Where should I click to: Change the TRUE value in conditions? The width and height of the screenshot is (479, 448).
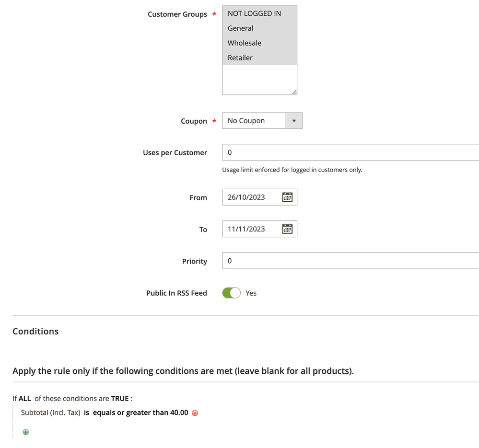[120, 399]
